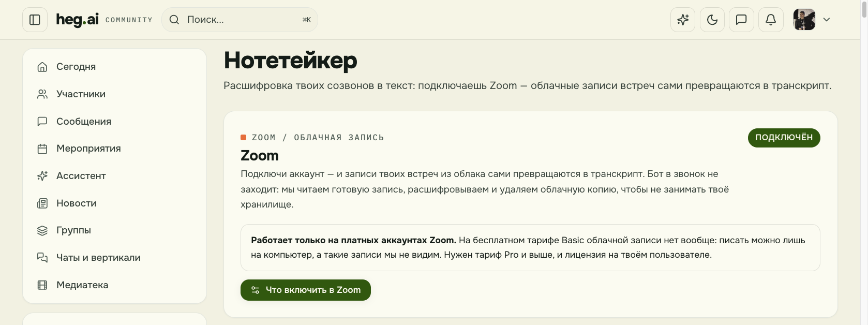
Task: Open the AI sparkles assistant button
Action: 683,20
